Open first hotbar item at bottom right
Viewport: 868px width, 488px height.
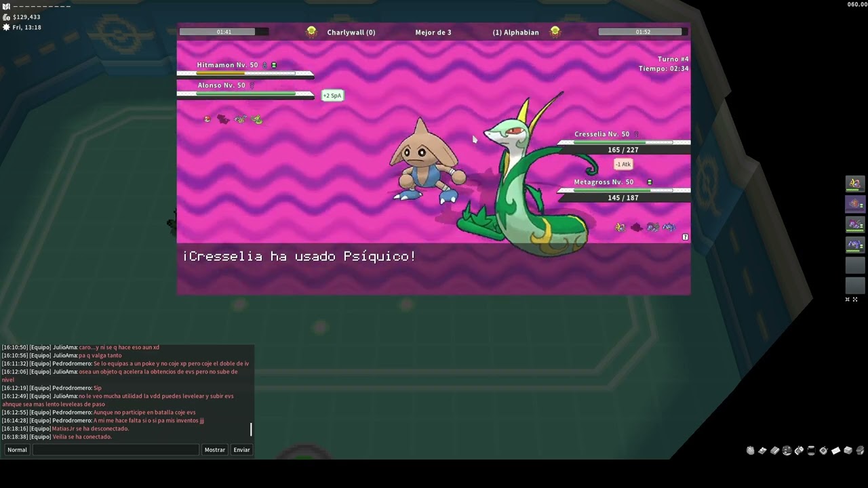click(751, 450)
